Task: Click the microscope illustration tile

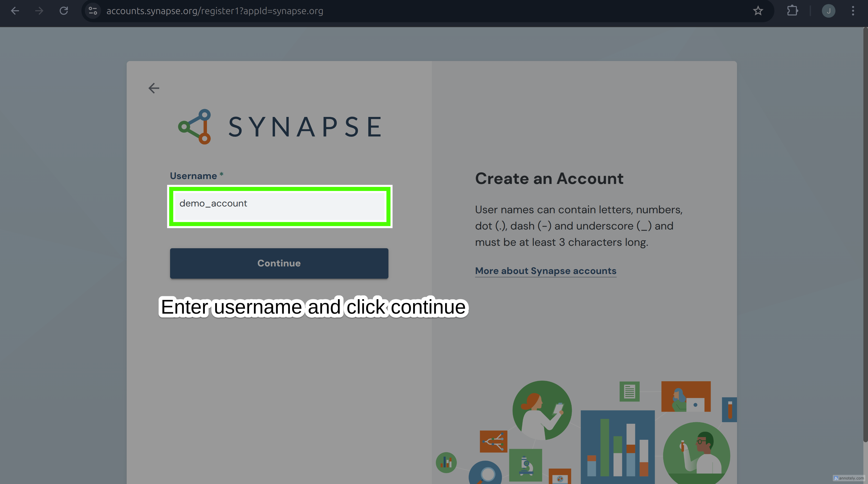Action: coord(525,465)
